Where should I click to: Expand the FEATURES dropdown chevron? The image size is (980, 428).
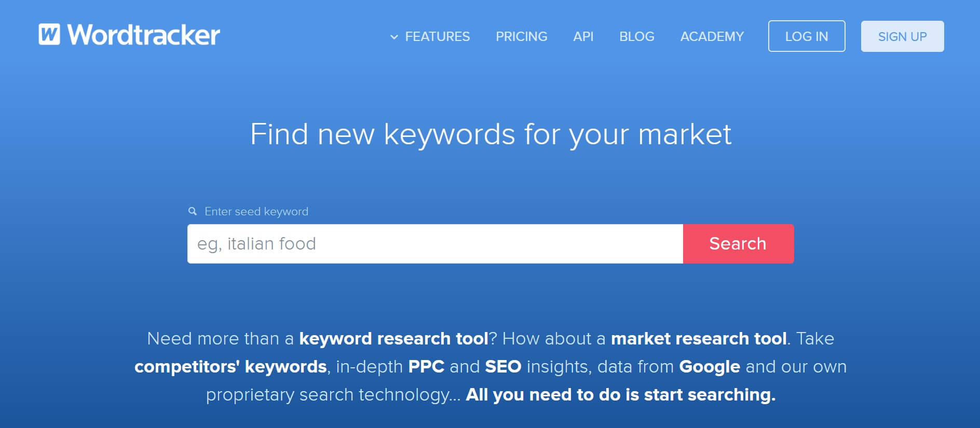394,37
